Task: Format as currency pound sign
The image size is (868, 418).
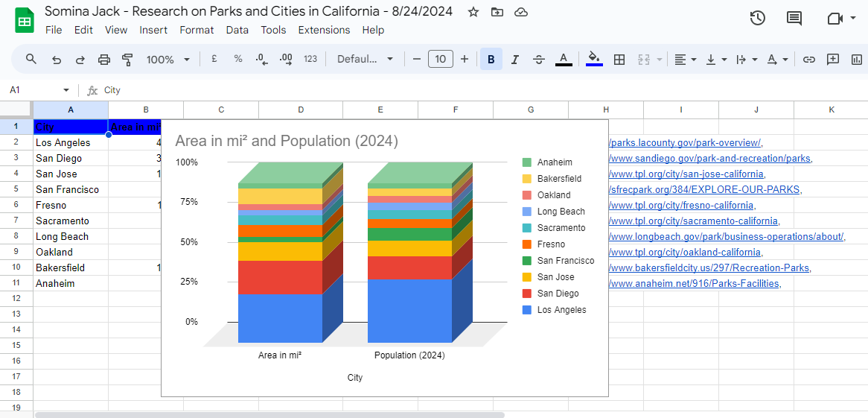Action: tap(214, 59)
